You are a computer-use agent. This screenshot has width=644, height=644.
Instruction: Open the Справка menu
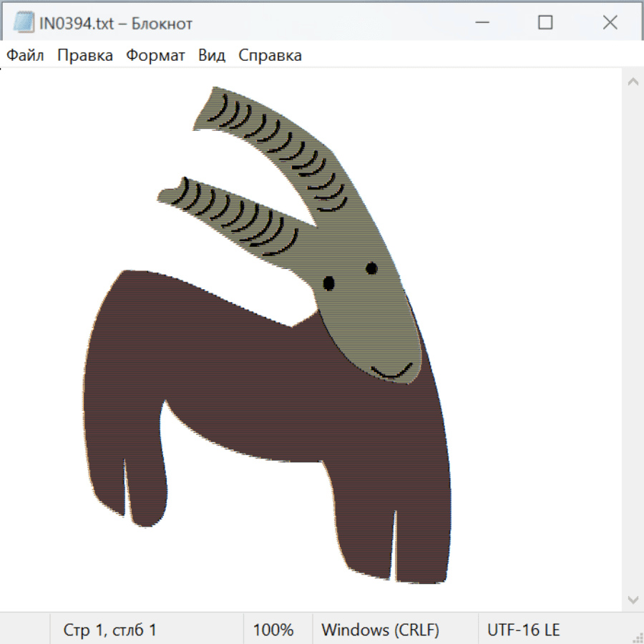tap(270, 56)
